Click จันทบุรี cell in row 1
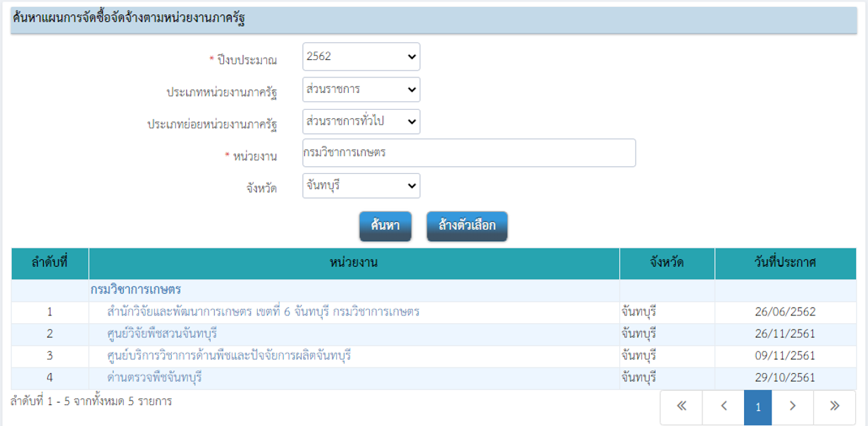 (x=667, y=312)
